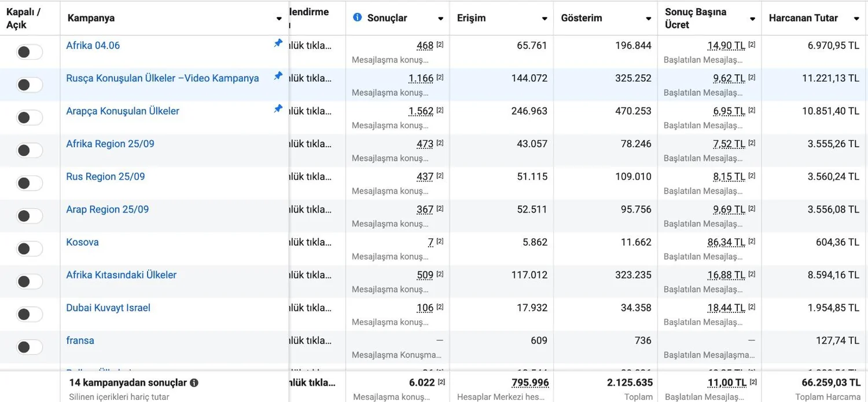
Task: Toggle the Kosova campaign switch
Action: point(30,249)
